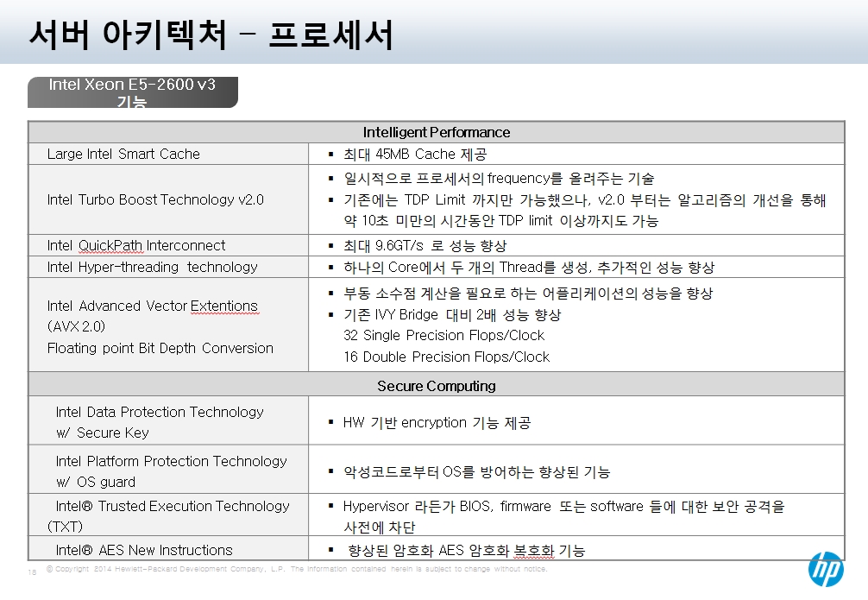The height and width of the screenshot is (600, 868).
Task: Select the slide title "서버 아키텍처 – 프로세서"
Action: 211,35
